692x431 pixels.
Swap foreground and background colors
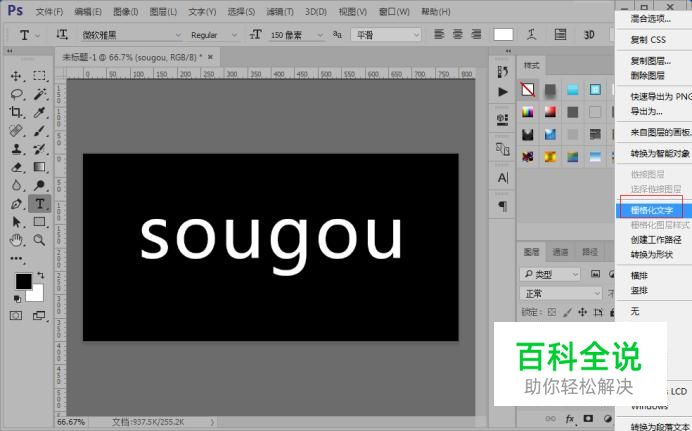click(x=41, y=275)
